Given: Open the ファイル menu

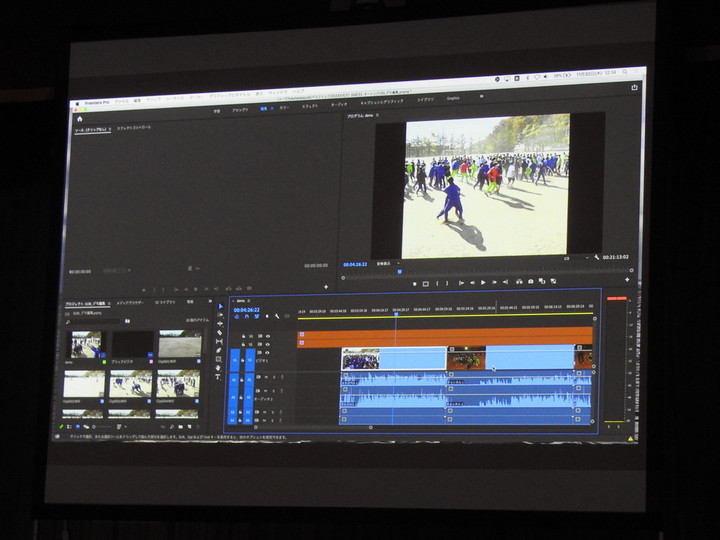Looking at the screenshot, I should pyautogui.click(x=120, y=100).
